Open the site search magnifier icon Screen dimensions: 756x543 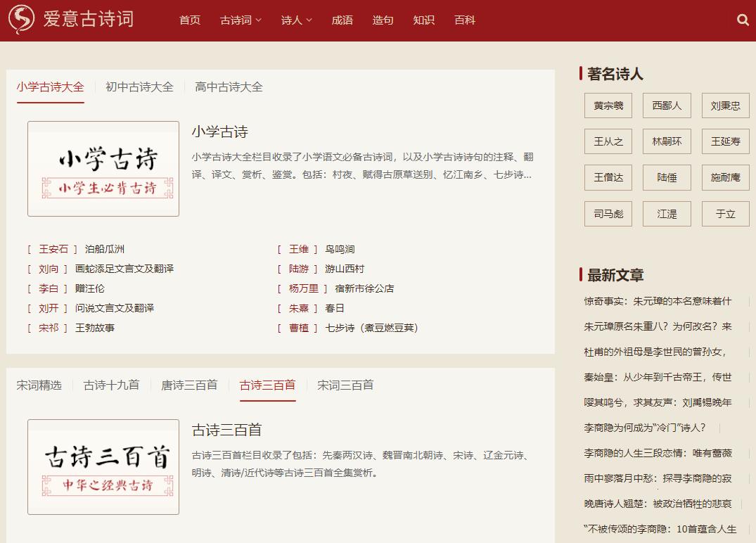point(743,20)
